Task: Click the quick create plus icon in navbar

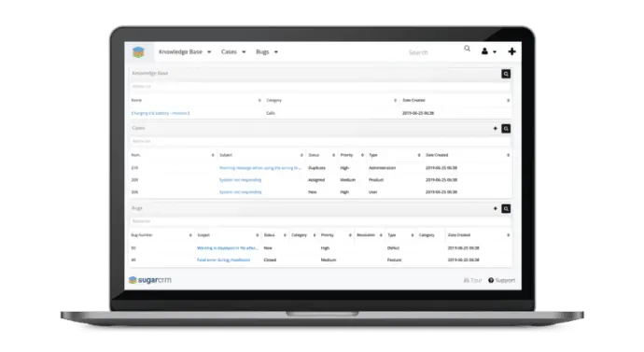Action: click(x=511, y=51)
